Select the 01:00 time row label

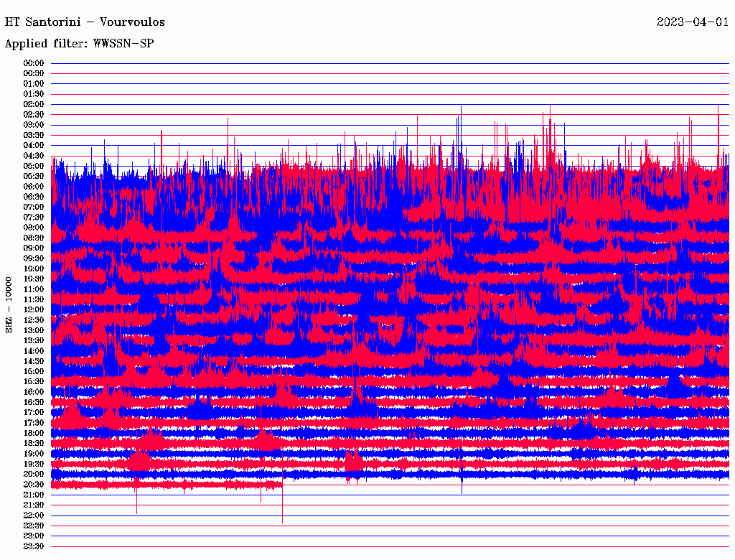(34, 84)
